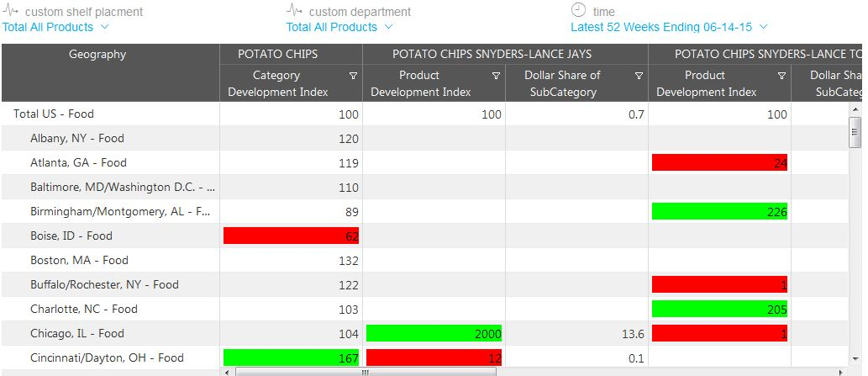Select the Total US - Food row
The height and width of the screenshot is (376, 868).
point(54,114)
